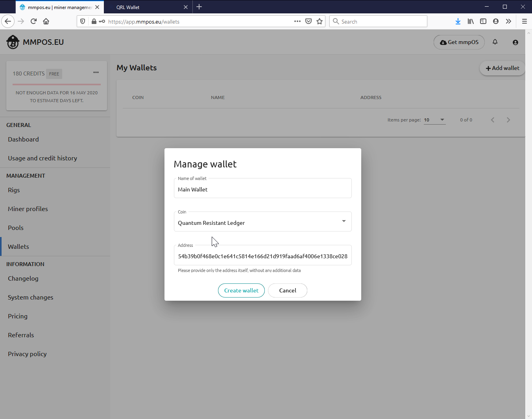Open Pricing page
Viewport: 532px width, 419px height.
[18, 316]
